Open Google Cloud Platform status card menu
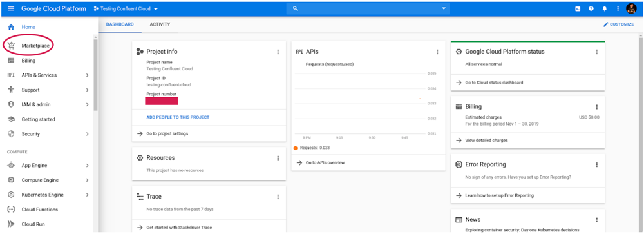The image size is (644, 234). coord(597,52)
